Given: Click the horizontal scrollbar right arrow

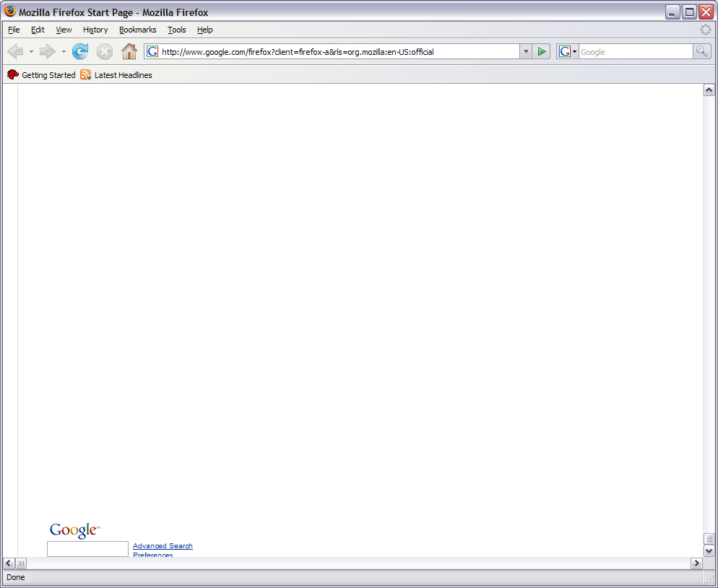Looking at the screenshot, I should (x=697, y=563).
